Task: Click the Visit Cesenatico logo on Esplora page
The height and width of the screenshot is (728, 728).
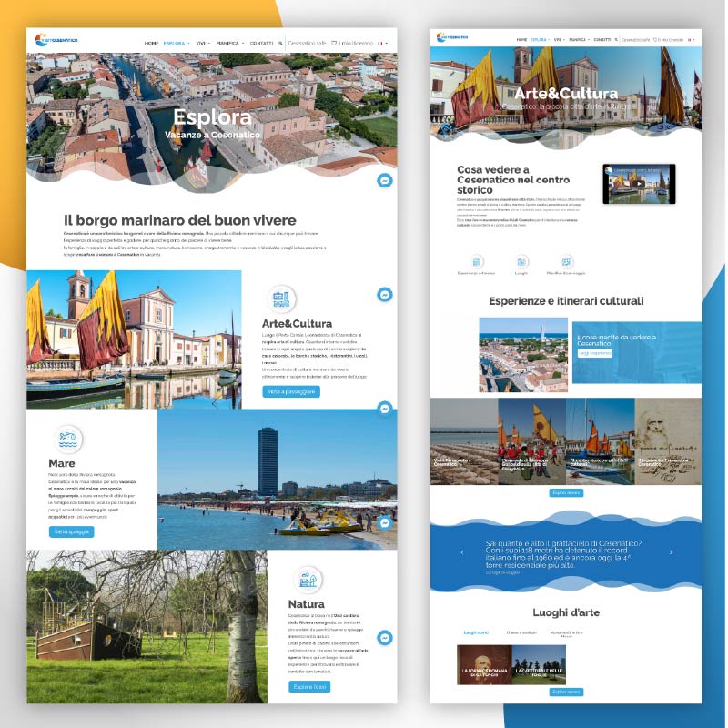Action: pyautogui.click(x=56, y=40)
